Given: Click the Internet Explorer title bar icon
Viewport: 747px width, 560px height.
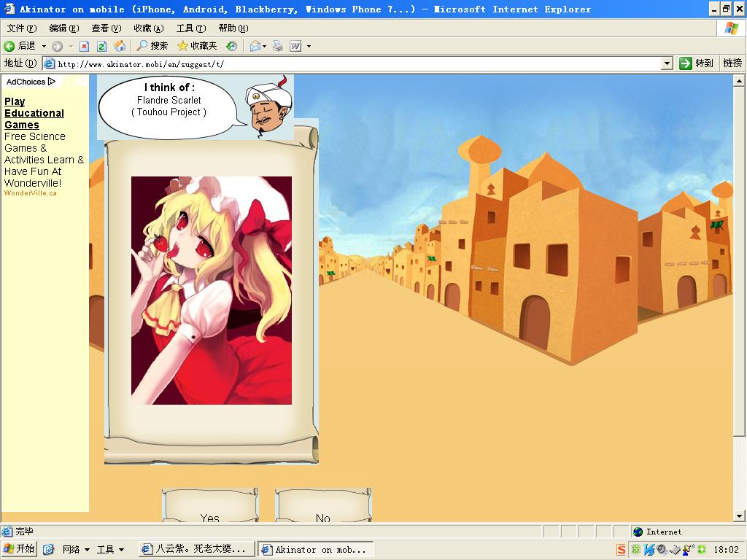Looking at the screenshot, I should pyautogui.click(x=9, y=9).
